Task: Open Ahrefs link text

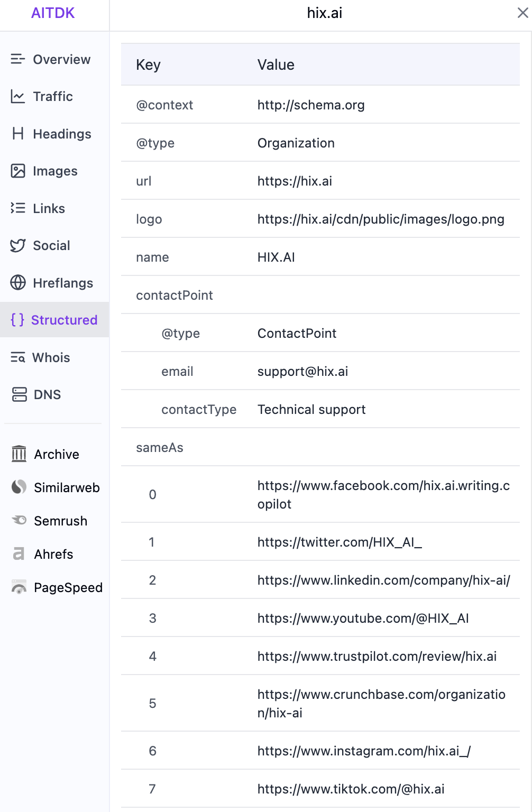Action: [54, 554]
